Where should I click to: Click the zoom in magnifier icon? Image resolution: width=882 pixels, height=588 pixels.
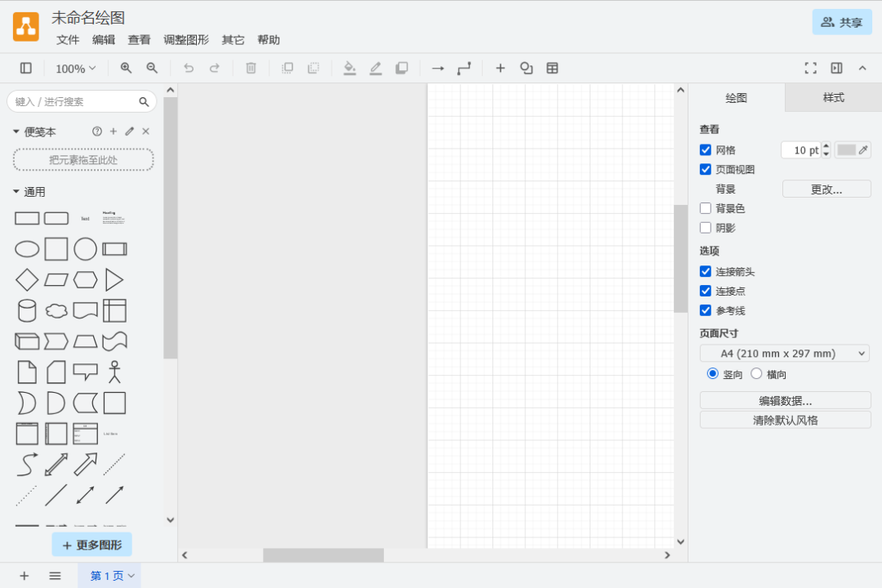point(126,69)
